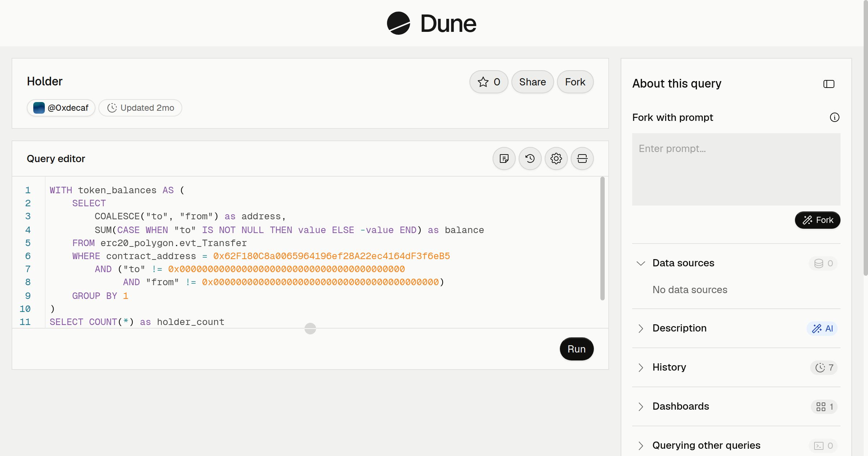The height and width of the screenshot is (456, 868).
Task: Click the code editor vertical scrollbar
Action: (602, 239)
